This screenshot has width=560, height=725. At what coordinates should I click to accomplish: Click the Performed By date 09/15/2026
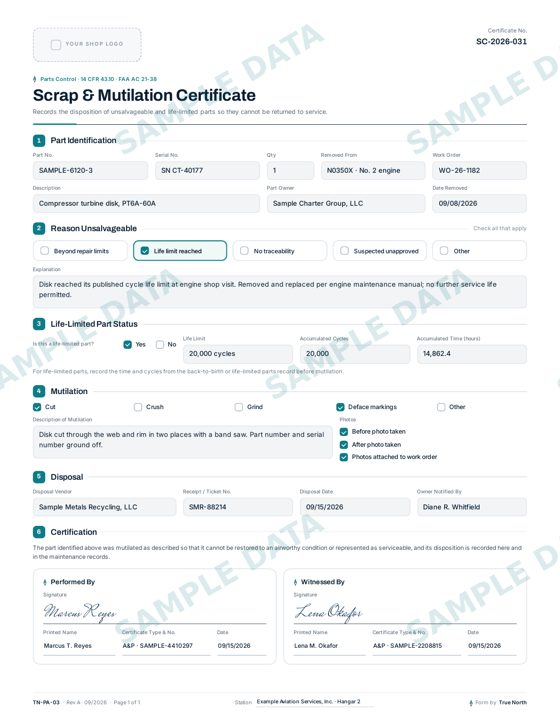point(234,646)
